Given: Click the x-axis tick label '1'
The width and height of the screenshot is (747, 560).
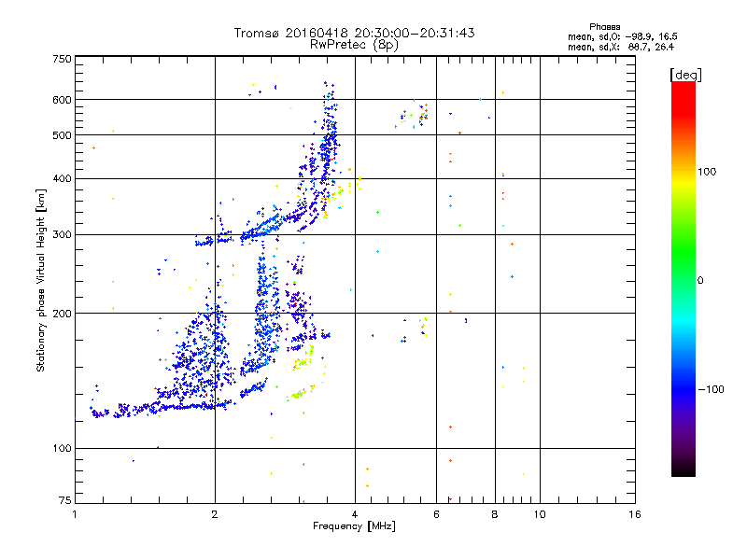Looking at the screenshot, I should click(75, 514).
